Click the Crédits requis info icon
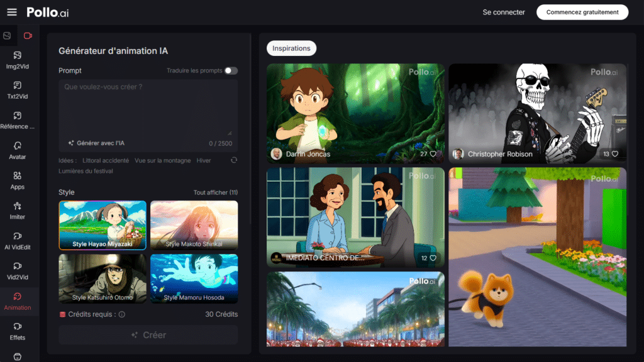This screenshot has height=362, width=644. click(x=122, y=314)
